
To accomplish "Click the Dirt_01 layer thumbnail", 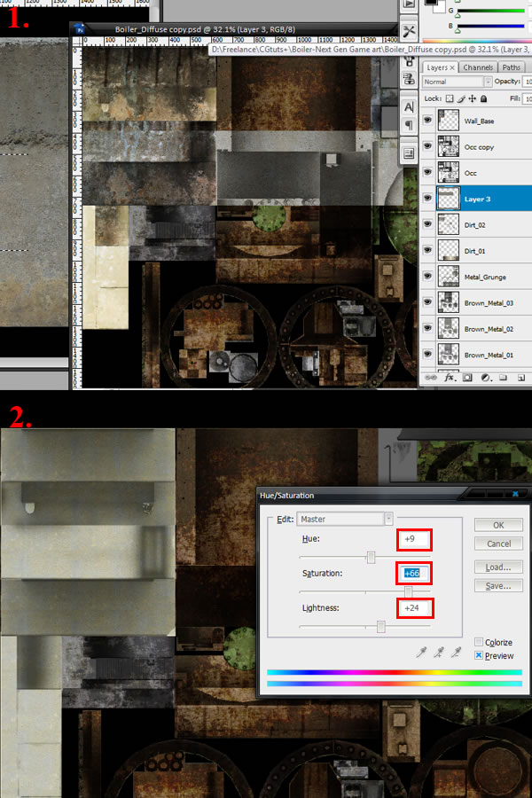I will pos(449,250).
